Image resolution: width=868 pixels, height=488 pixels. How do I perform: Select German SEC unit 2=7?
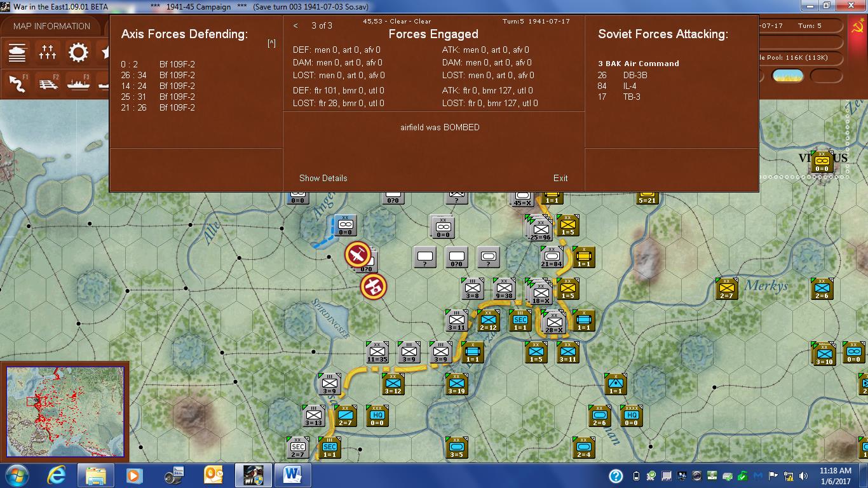click(x=297, y=447)
